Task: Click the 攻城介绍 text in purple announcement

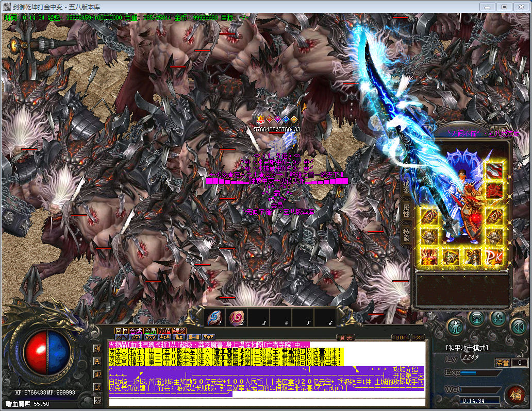Action: point(406,369)
